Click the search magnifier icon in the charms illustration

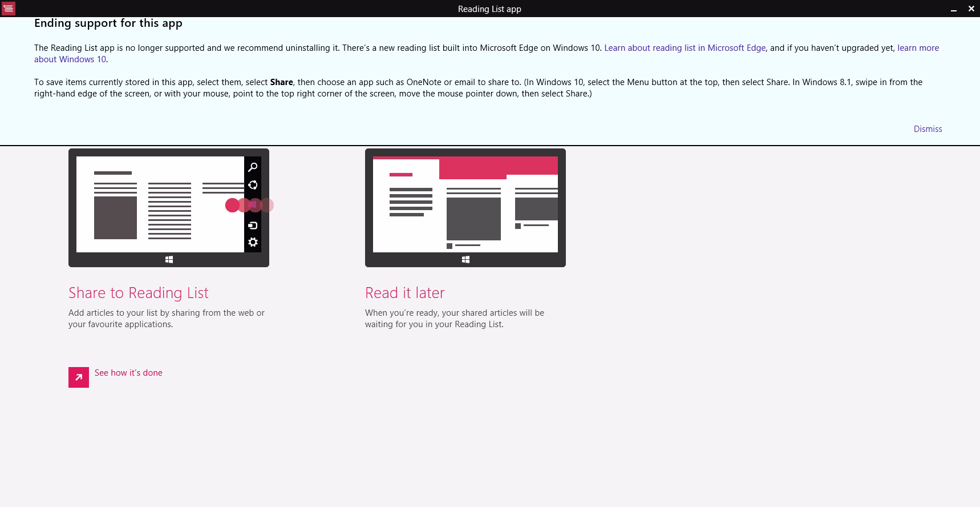(253, 167)
